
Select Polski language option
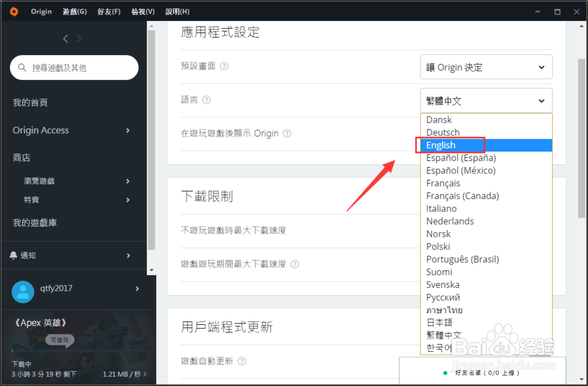(486, 247)
